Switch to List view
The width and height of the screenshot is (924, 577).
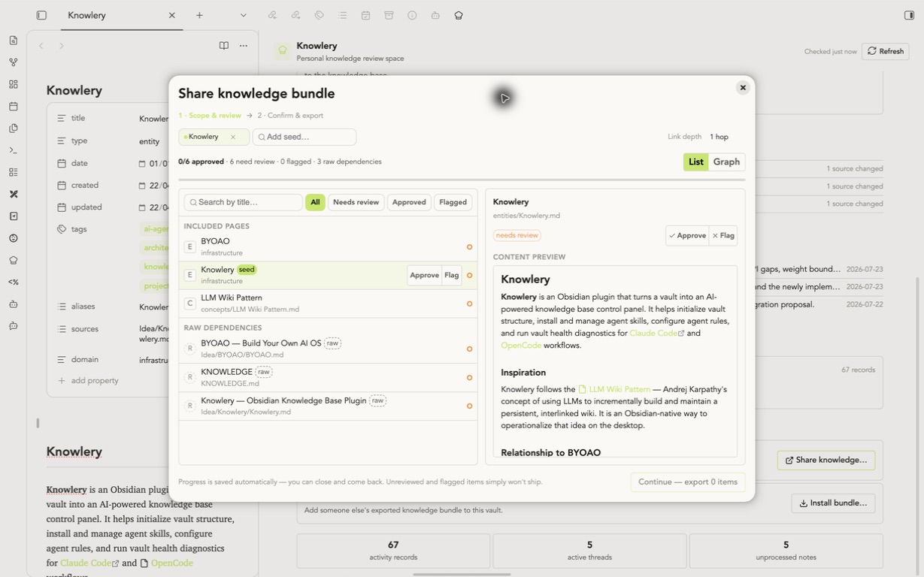click(695, 162)
